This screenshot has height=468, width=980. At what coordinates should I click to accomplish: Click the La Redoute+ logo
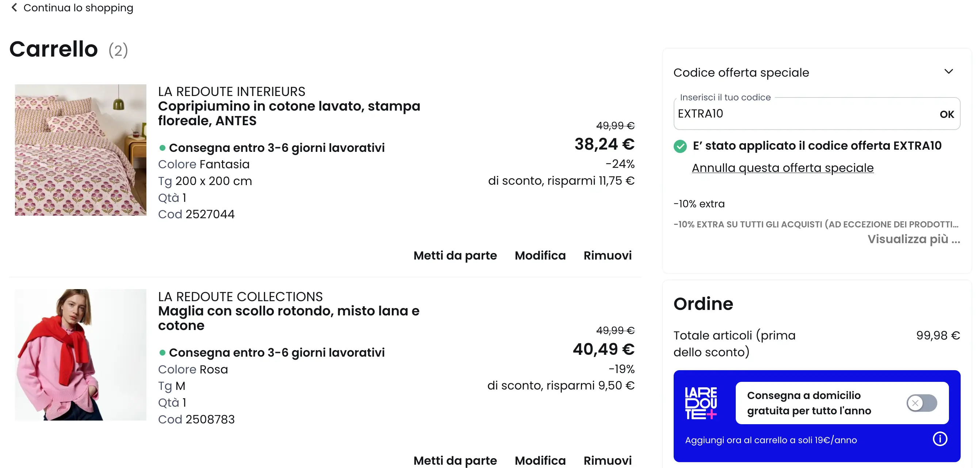[700, 403]
